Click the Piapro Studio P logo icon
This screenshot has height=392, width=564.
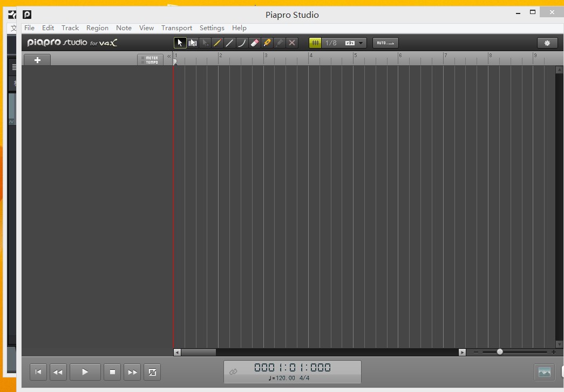27,15
